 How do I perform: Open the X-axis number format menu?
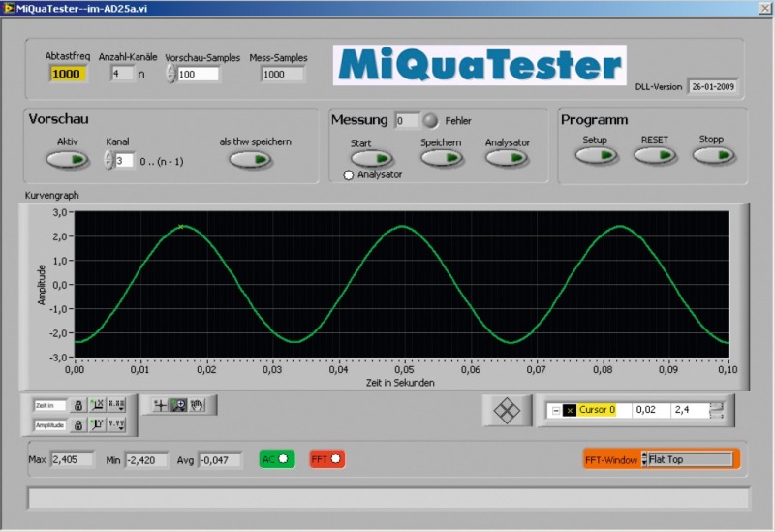[x=116, y=406]
